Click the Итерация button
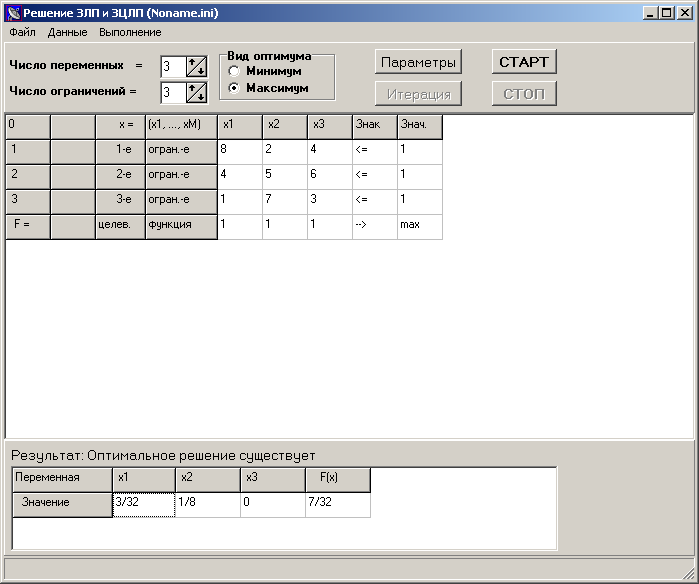The image size is (699, 584). [418, 94]
